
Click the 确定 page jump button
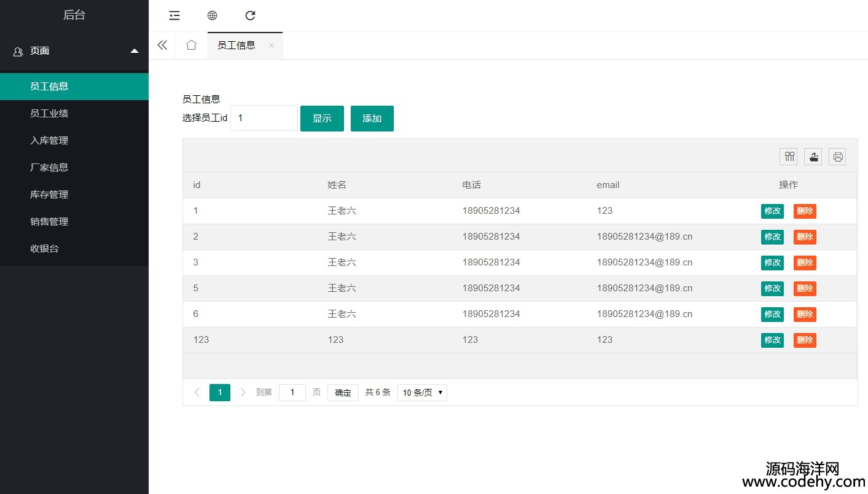click(343, 393)
